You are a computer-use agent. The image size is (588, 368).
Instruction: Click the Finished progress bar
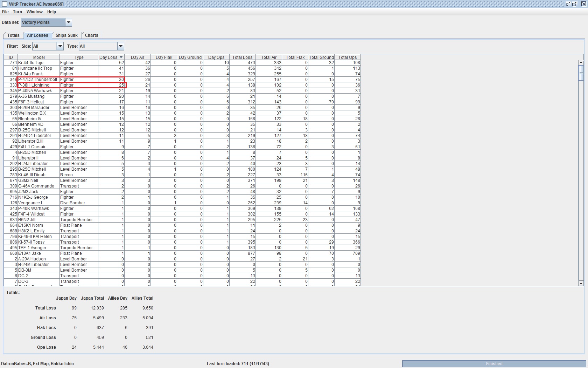(x=494, y=364)
